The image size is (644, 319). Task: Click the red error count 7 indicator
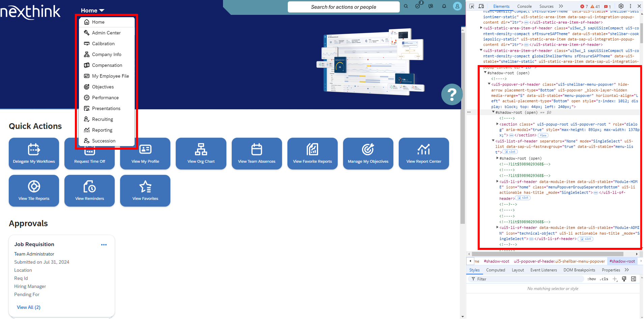click(x=584, y=6)
